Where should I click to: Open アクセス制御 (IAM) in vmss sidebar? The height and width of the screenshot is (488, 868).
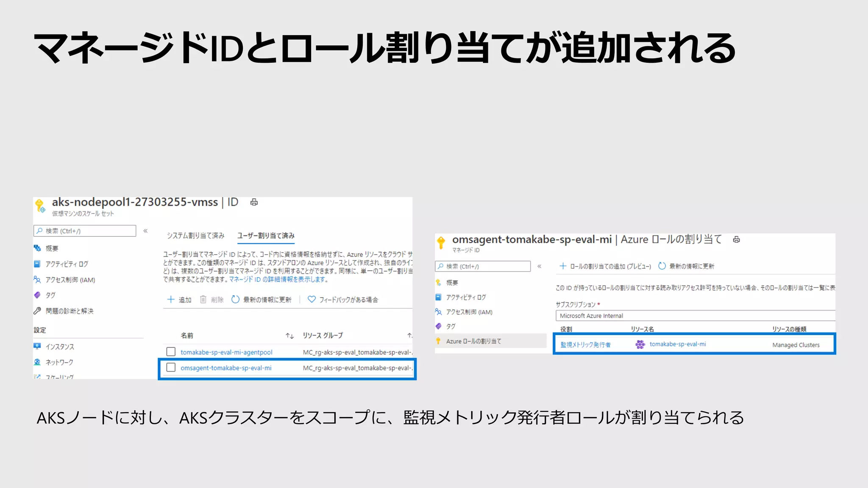pos(70,280)
